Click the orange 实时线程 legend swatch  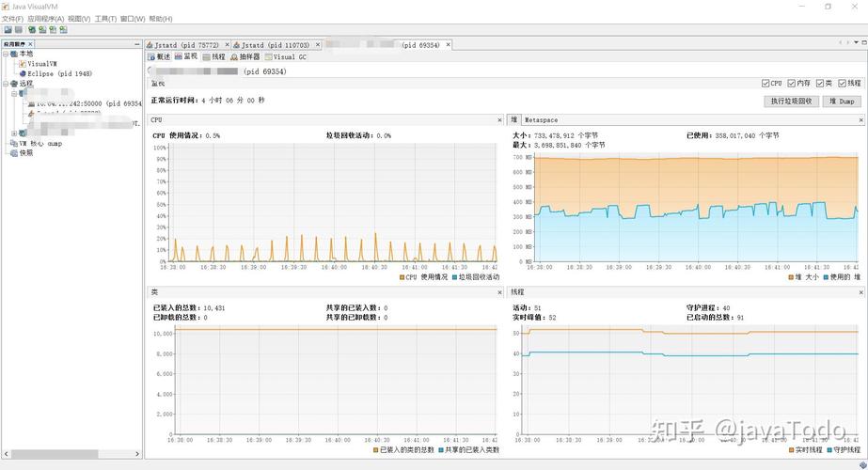click(x=792, y=450)
